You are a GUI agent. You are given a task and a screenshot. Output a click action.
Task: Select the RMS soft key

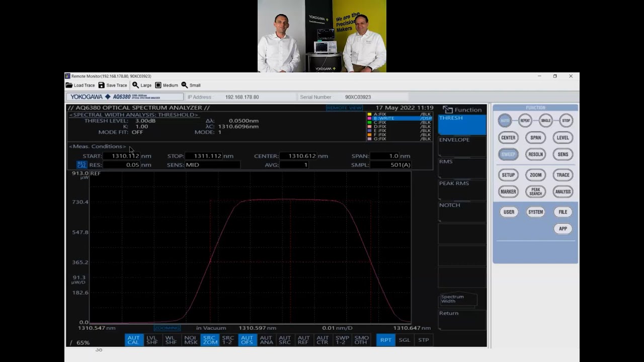[x=462, y=168]
